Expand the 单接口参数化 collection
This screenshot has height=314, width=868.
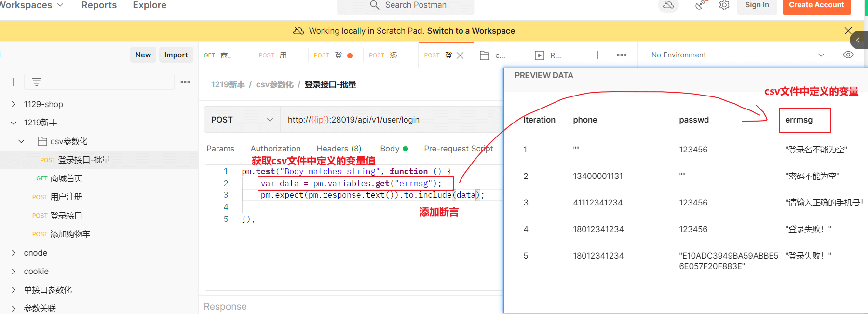coord(14,290)
